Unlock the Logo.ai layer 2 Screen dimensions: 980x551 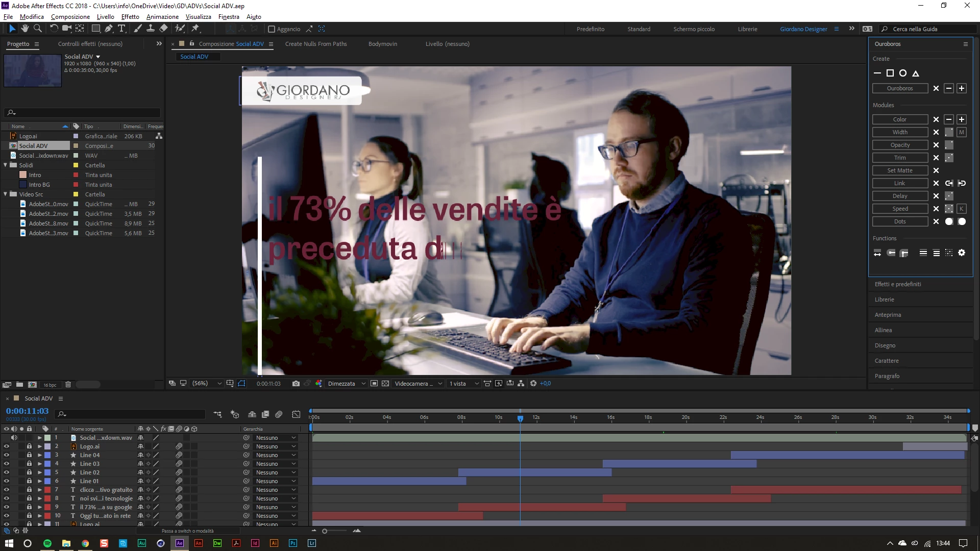pyautogui.click(x=29, y=446)
